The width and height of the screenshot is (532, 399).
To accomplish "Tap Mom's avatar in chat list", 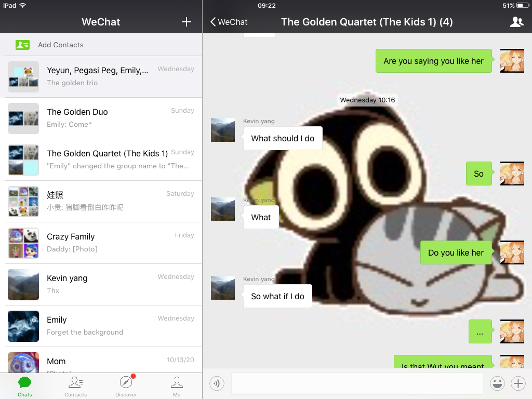I will pos(23,362).
